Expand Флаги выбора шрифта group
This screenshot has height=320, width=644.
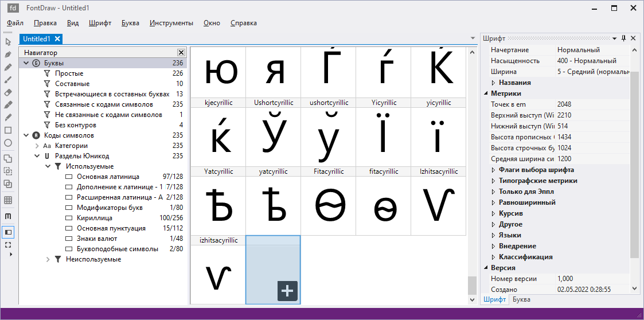click(494, 170)
